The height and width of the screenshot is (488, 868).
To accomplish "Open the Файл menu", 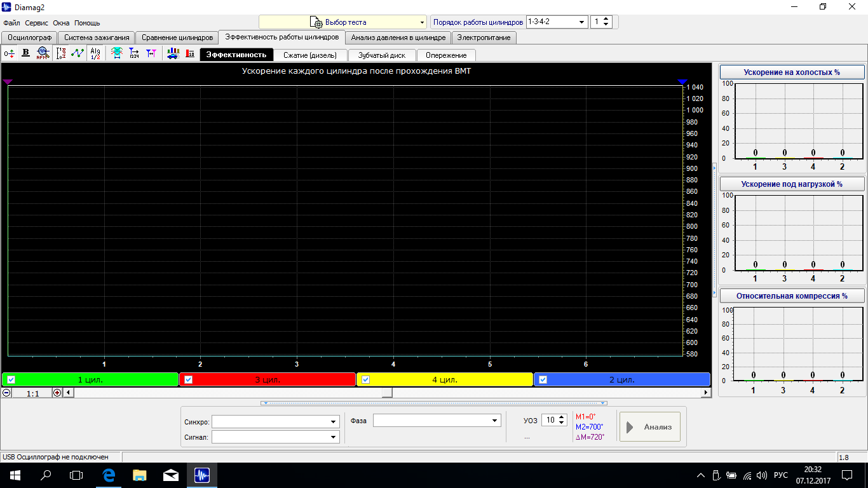I will pos(11,23).
